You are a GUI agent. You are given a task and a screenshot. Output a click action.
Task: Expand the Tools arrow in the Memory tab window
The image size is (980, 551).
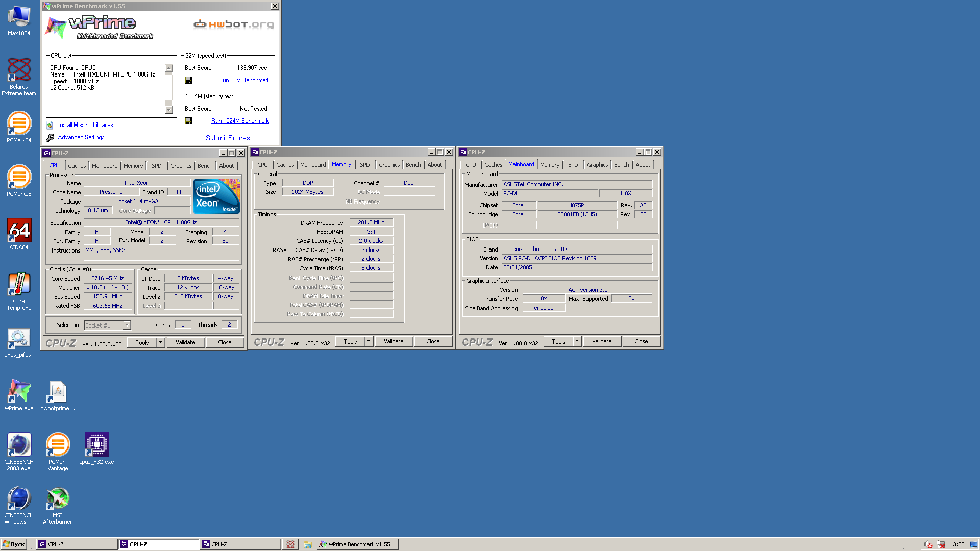coord(369,341)
